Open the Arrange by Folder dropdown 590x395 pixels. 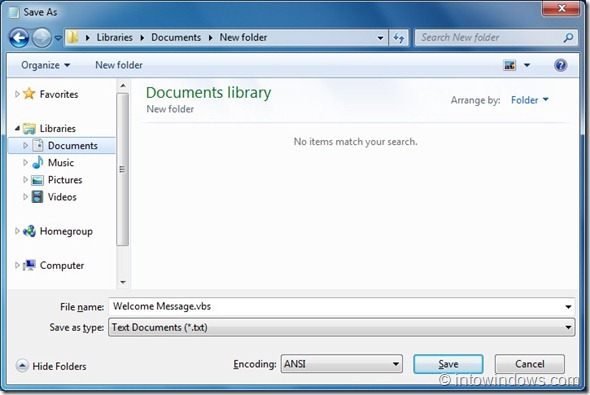point(529,100)
